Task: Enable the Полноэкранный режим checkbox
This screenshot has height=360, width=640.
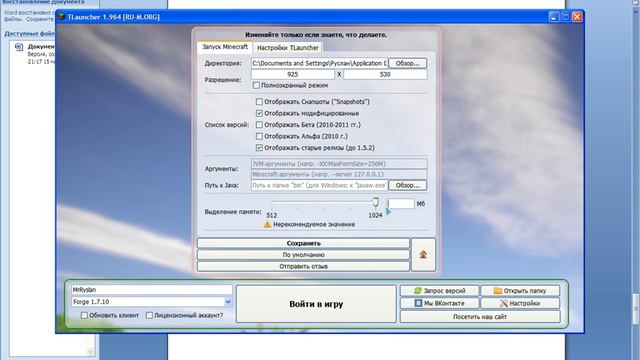Action: click(256, 85)
